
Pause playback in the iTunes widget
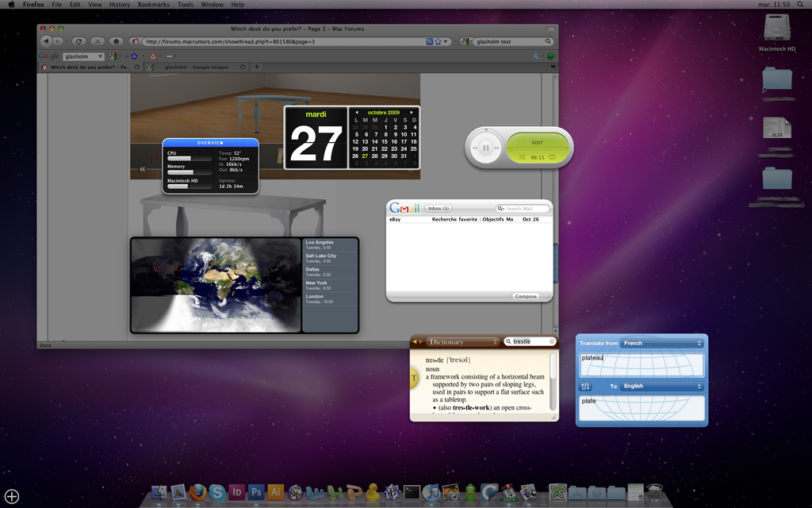pyautogui.click(x=486, y=148)
